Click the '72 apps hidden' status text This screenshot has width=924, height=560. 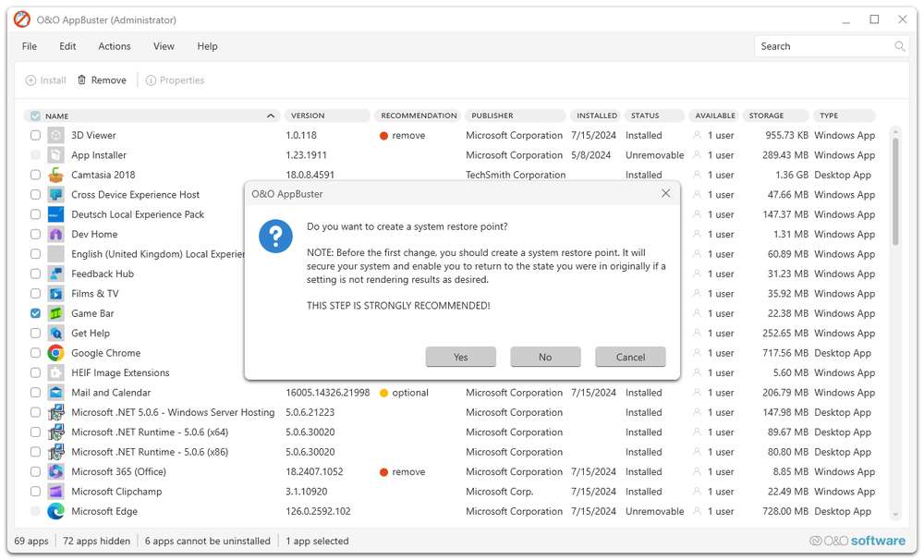point(97,542)
